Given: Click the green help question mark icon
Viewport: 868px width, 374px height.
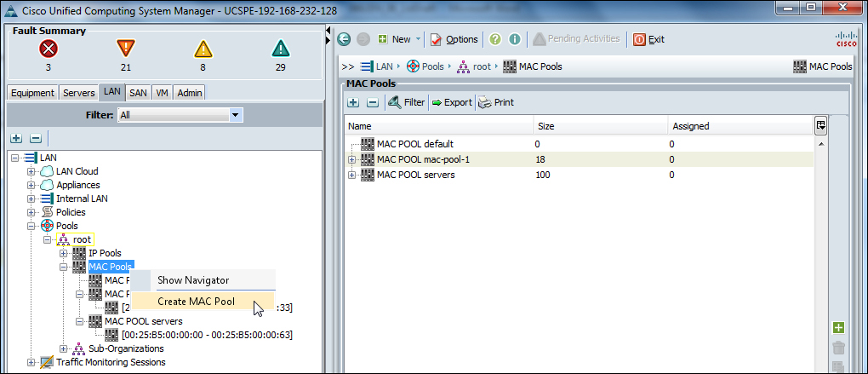Looking at the screenshot, I should [495, 39].
